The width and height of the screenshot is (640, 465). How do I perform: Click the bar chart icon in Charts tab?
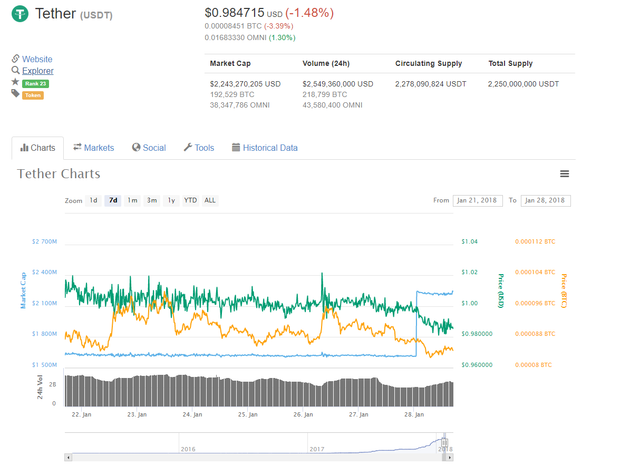[x=24, y=147]
